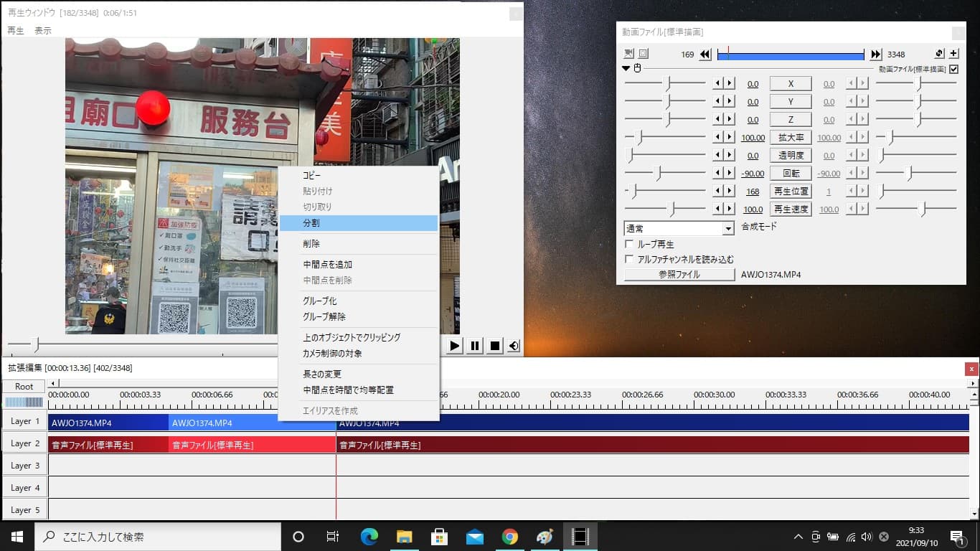Click the frame icon beside the camera icon
980x551 pixels.
click(644, 54)
